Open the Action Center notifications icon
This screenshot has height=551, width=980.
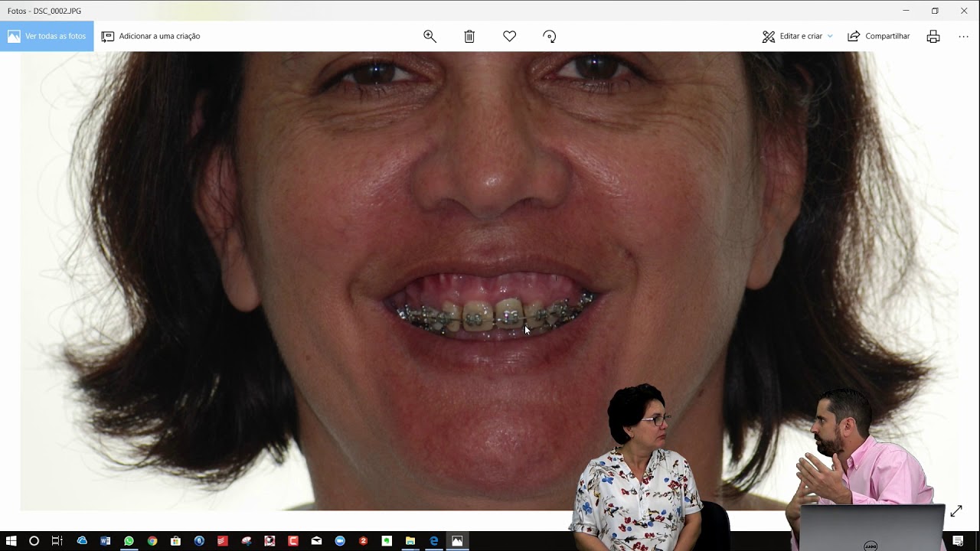[958, 541]
